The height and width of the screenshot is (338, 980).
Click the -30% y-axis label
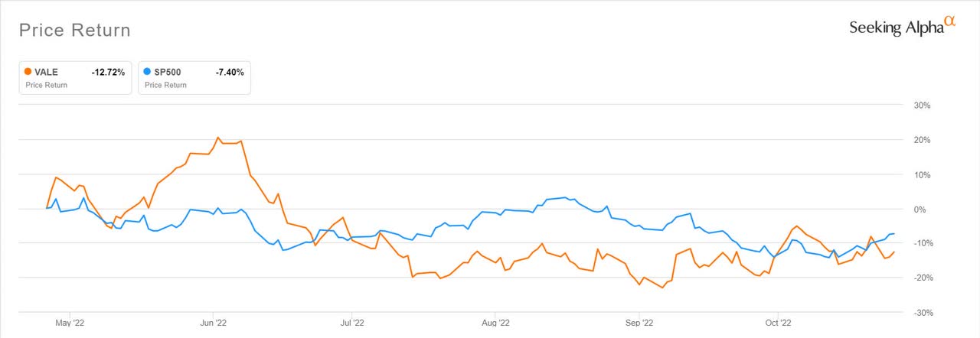tap(920, 312)
